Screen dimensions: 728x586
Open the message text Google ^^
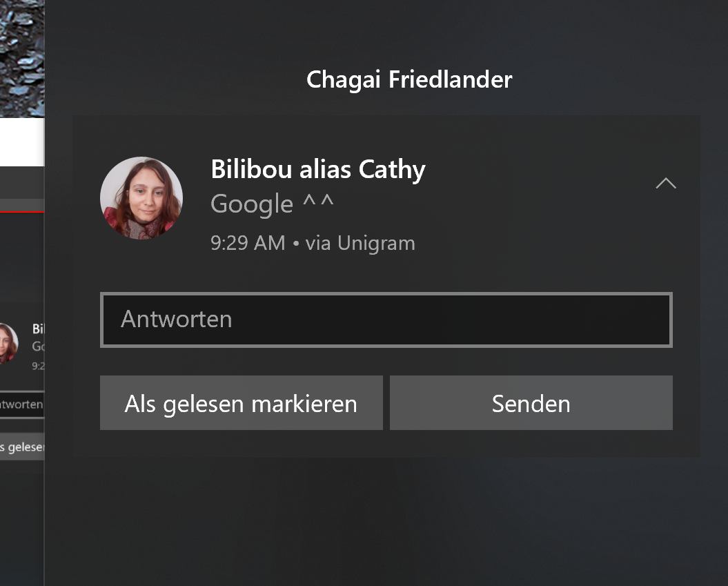pyautogui.click(x=272, y=204)
